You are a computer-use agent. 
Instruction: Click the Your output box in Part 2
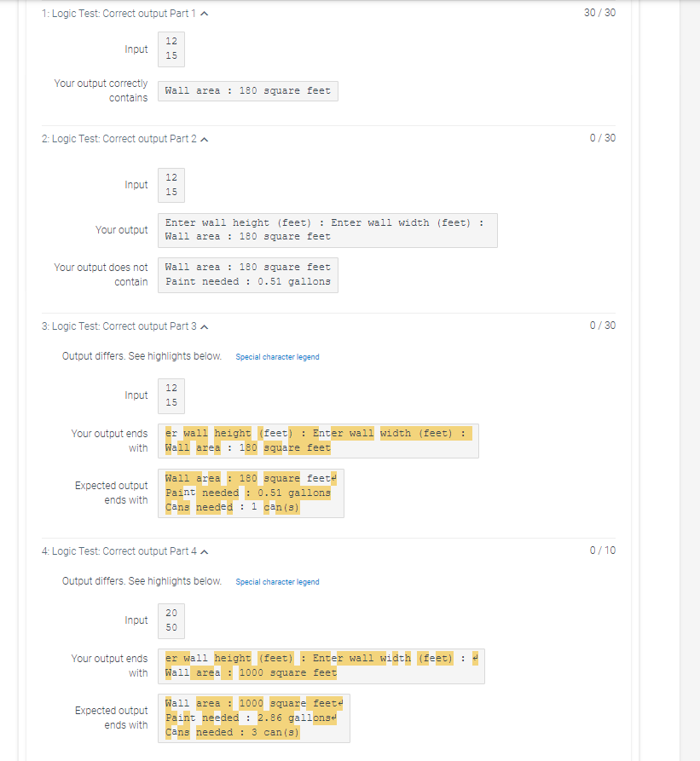tap(327, 229)
